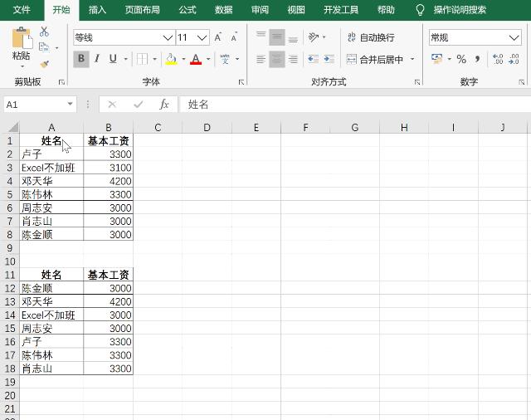Select column C header

158,127
